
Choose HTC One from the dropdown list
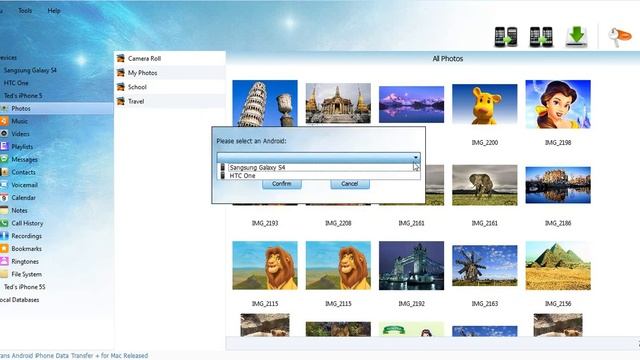(318, 176)
